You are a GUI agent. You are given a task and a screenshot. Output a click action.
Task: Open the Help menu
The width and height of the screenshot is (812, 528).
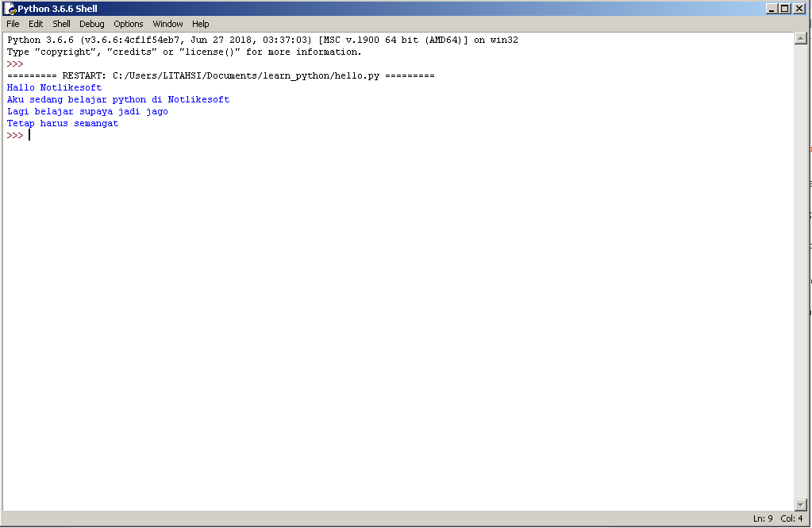200,24
